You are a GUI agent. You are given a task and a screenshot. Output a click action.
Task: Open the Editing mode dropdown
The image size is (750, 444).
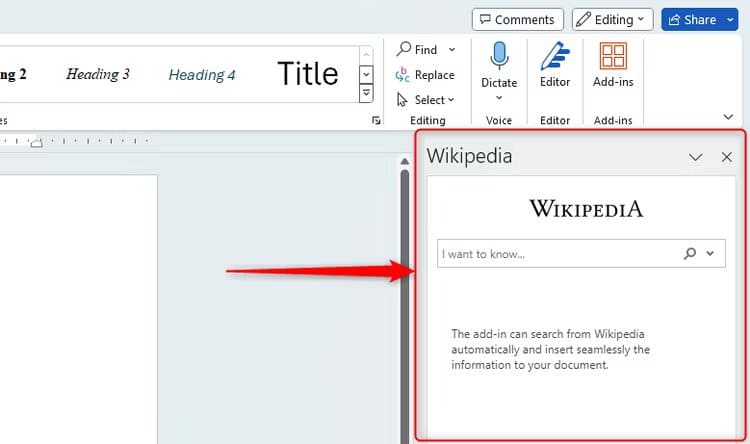point(612,20)
